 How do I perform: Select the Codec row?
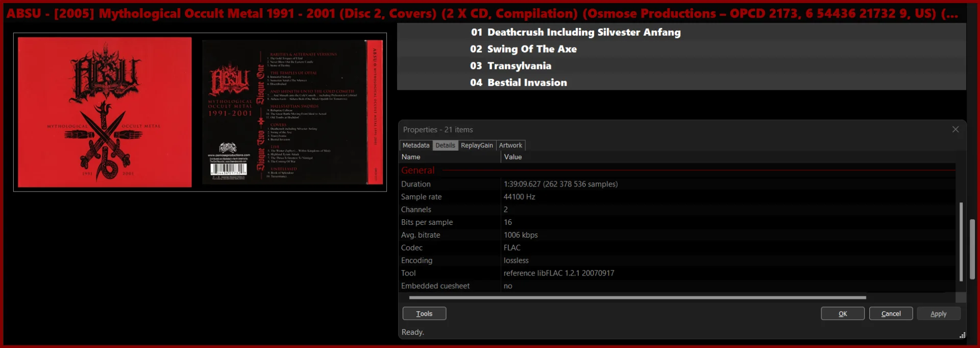pyautogui.click(x=677, y=248)
